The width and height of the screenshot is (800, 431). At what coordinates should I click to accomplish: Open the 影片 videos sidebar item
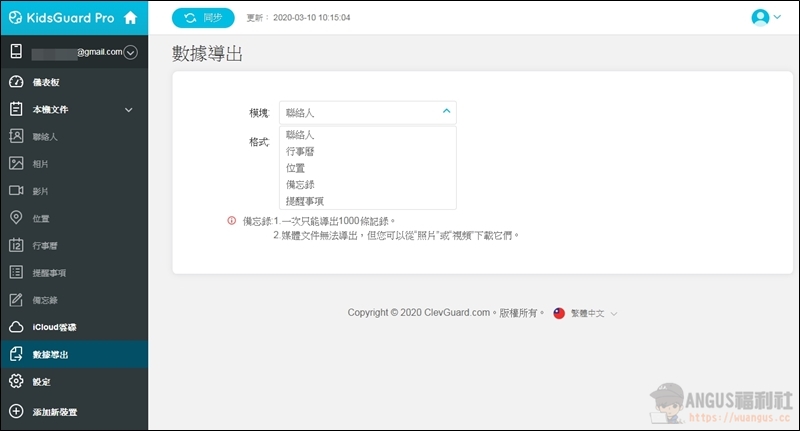(x=40, y=190)
